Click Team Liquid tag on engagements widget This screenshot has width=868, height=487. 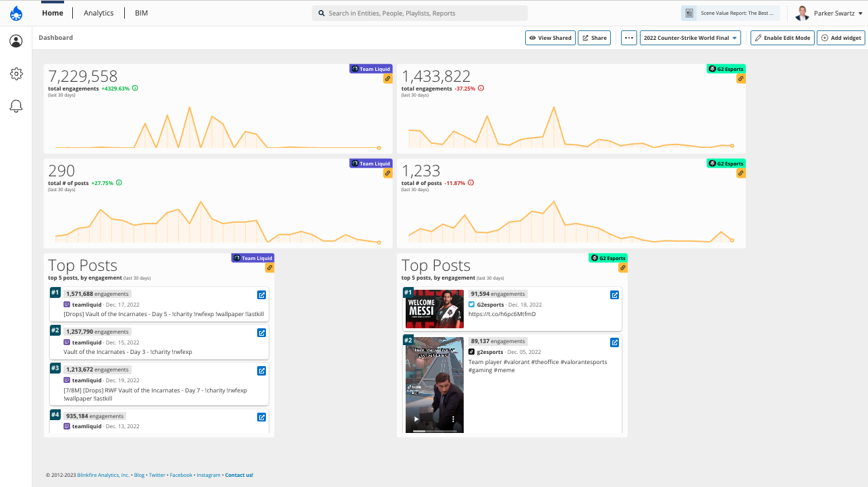pyautogui.click(x=371, y=69)
